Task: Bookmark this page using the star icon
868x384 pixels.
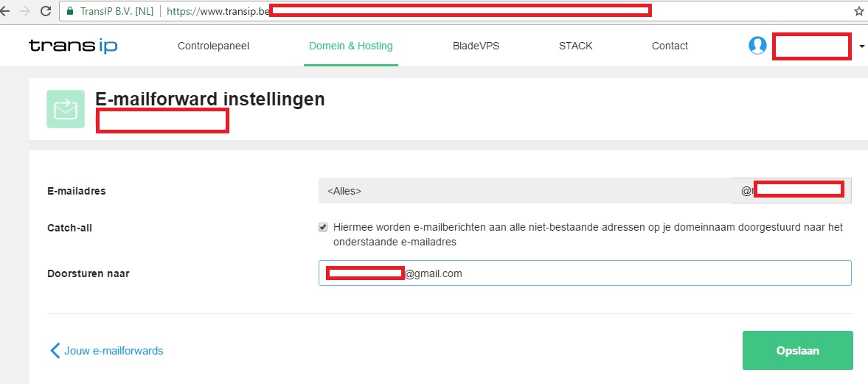Action: (x=858, y=11)
